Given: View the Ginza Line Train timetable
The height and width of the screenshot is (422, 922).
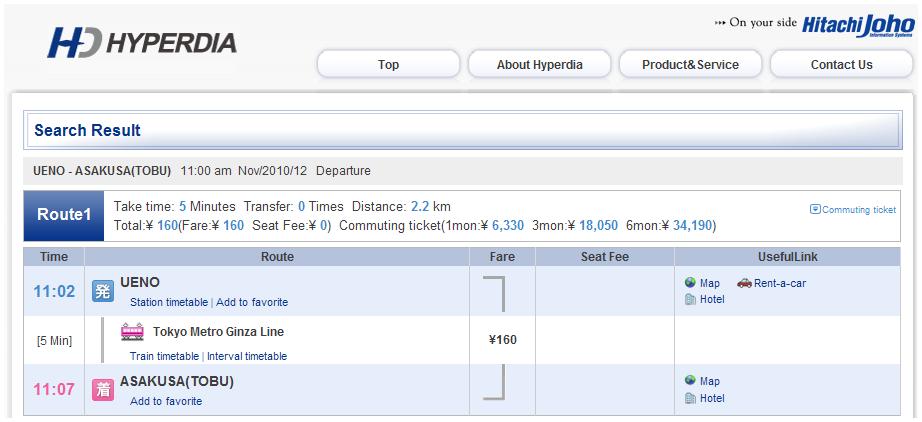Looking at the screenshot, I should 164,356.
